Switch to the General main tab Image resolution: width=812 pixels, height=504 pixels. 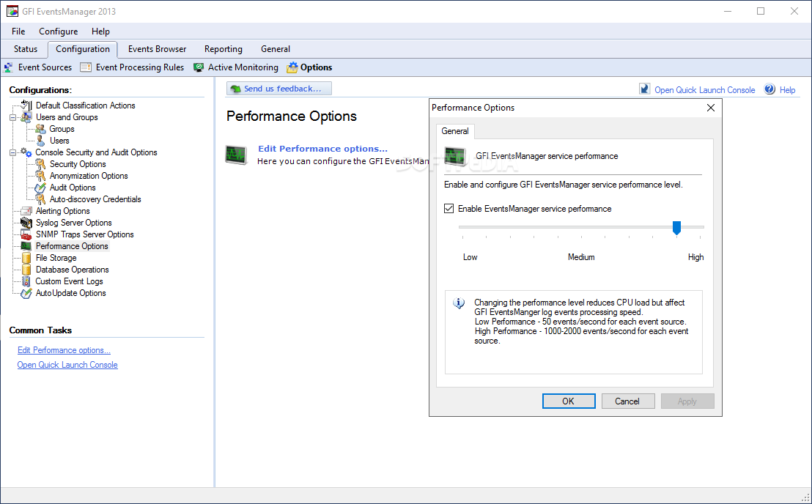[276, 49]
